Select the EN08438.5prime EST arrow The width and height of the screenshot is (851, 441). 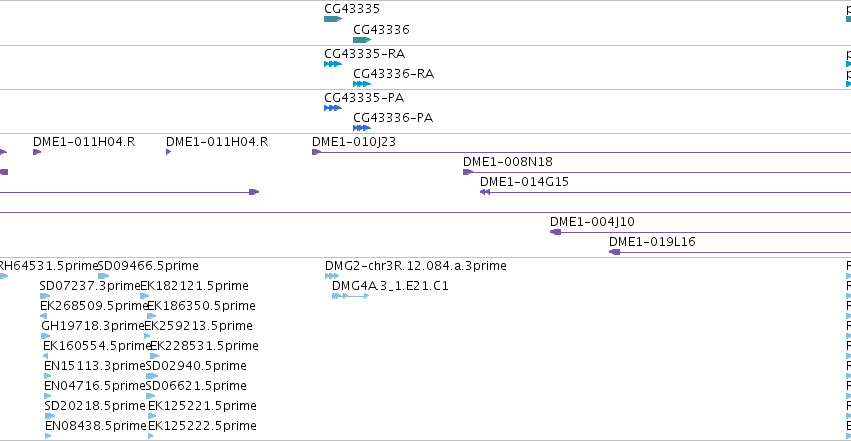point(48,436)
